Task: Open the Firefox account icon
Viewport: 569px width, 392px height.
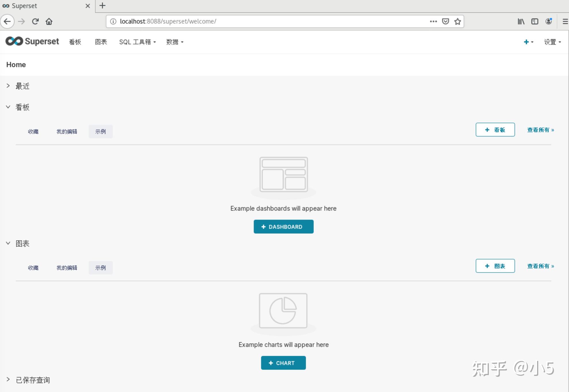Action: (x=549, y=21)
